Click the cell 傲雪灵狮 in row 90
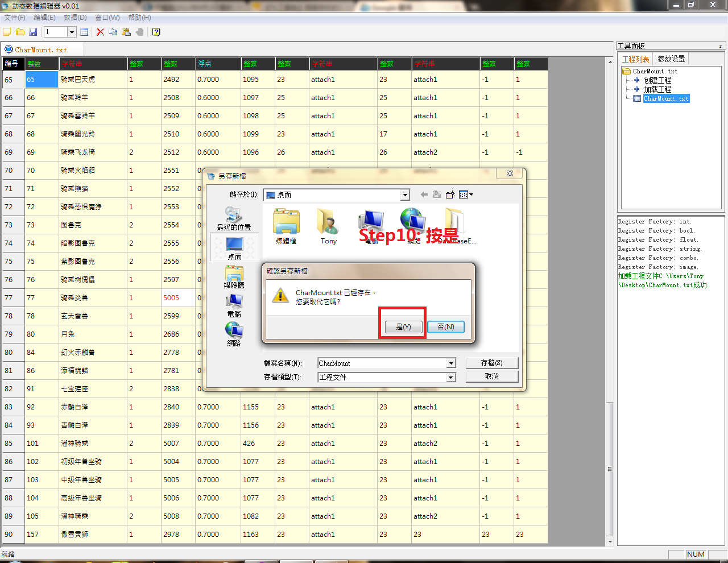This screenshot has height=563, width=728. [x=93, y=535]
